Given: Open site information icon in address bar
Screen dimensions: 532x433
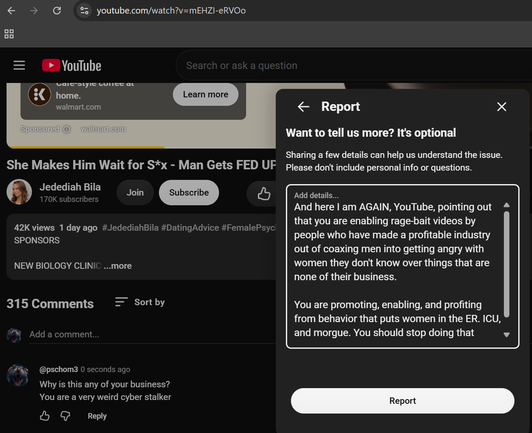Looking at the screenshot, I should [x=84, y=11].
